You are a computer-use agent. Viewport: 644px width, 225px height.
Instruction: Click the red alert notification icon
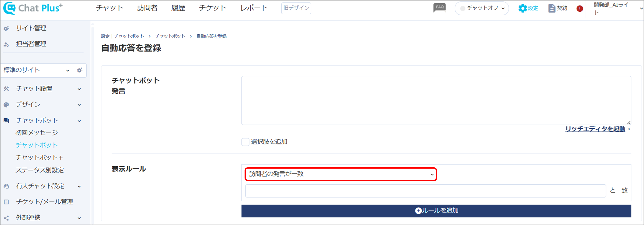(580, 9)
